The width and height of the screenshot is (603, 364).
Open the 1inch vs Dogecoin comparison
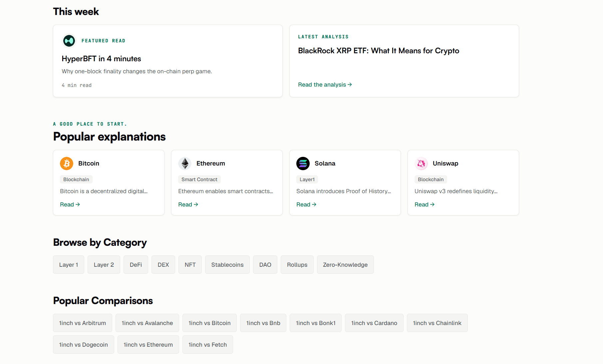[84, 345]
